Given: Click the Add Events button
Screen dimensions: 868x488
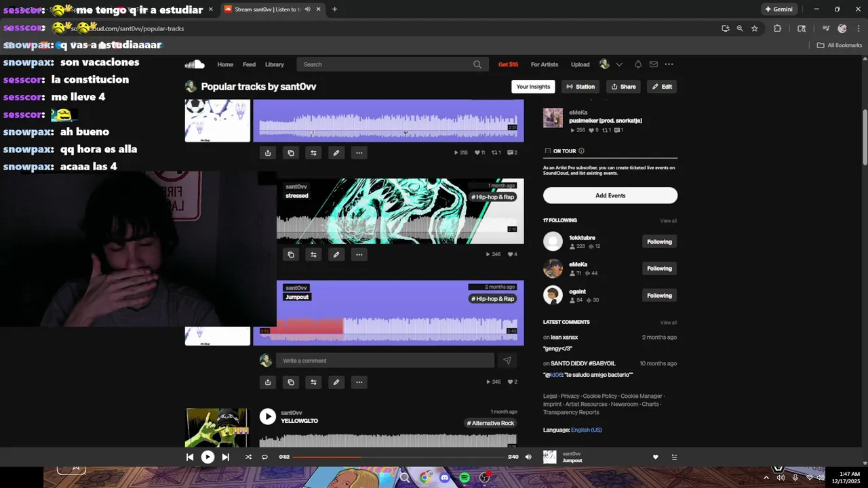Looking at the screenshot, I should (610, 195).
